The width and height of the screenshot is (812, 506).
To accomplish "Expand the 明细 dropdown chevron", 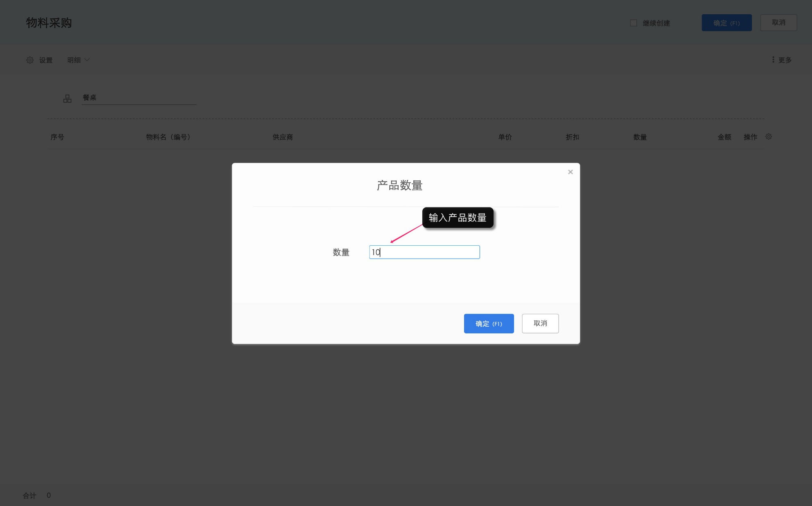I will click(x=88, y=60).
